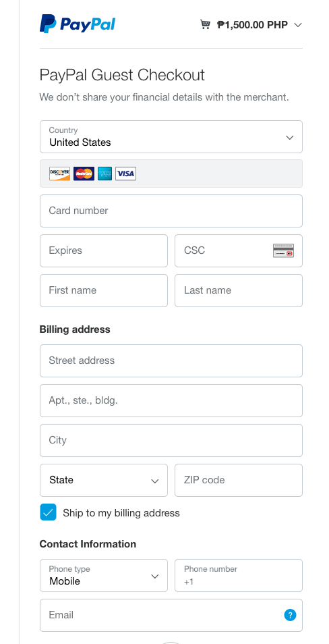Open the Phone type dropdown
The image size is (329, 644).
(x=104, y=575)
